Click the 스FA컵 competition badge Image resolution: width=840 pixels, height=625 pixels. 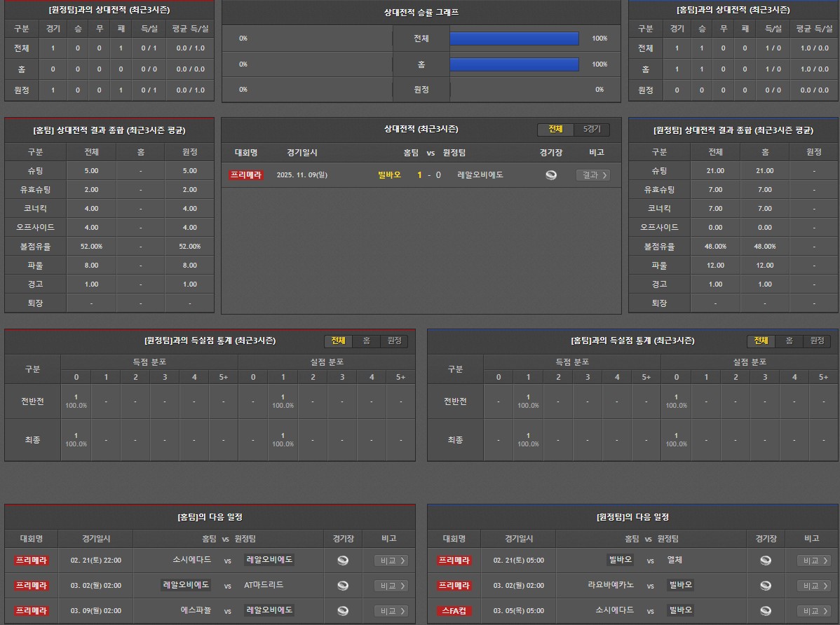pos(454,611)
